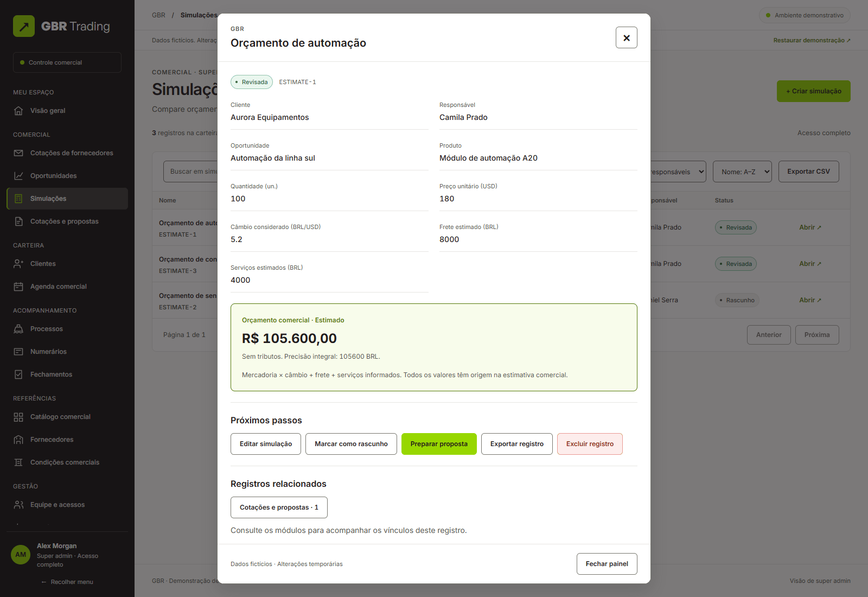Click the Fechamentos checkmark icon
Image resolution: width=868 pixels, height=597 pixels.
point(18,374)
